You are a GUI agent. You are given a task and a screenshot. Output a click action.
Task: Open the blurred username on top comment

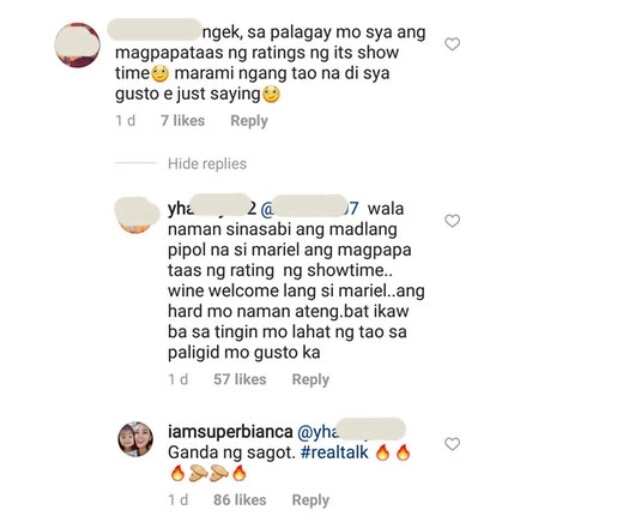click(x=154, y=30)
